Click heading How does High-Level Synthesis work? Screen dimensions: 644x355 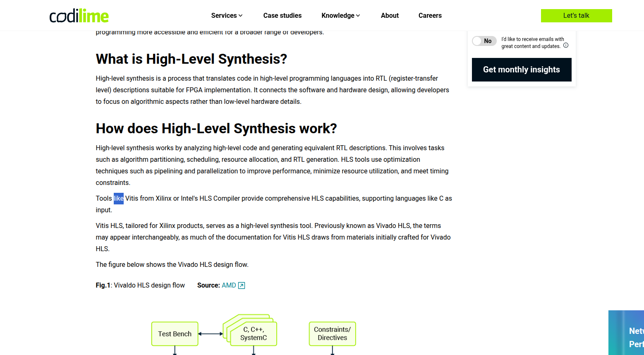pos(216,129)
